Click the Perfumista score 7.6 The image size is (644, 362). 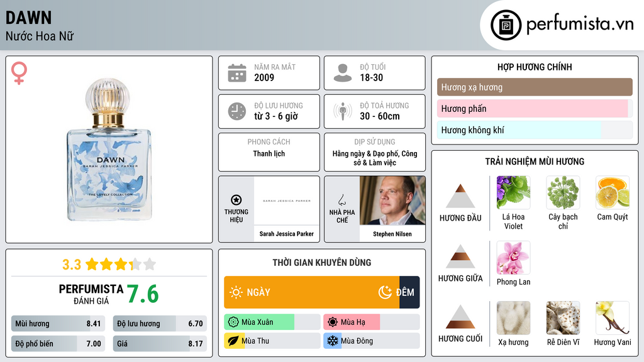point(143,294)
